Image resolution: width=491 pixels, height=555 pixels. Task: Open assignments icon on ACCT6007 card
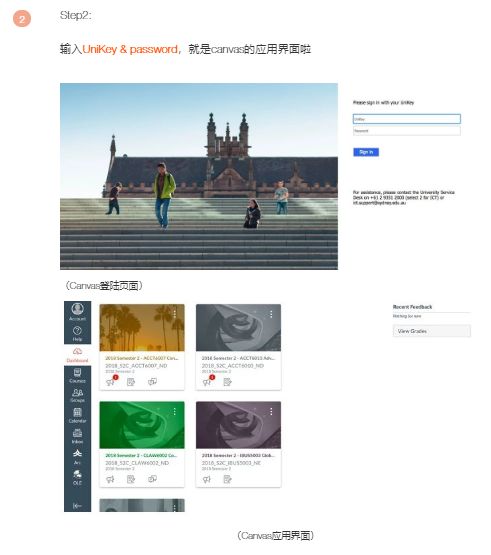[x=131, y=382]
